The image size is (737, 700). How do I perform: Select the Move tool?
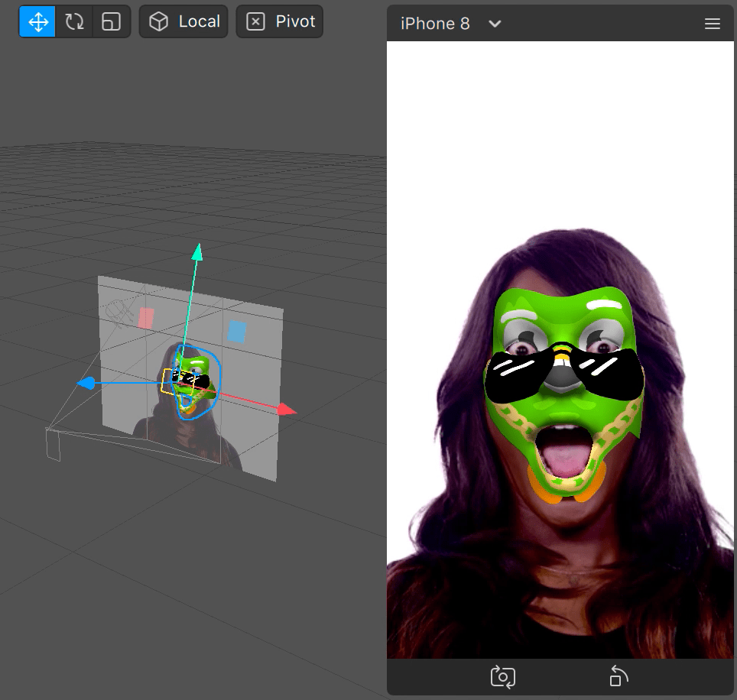click(37, 21)
